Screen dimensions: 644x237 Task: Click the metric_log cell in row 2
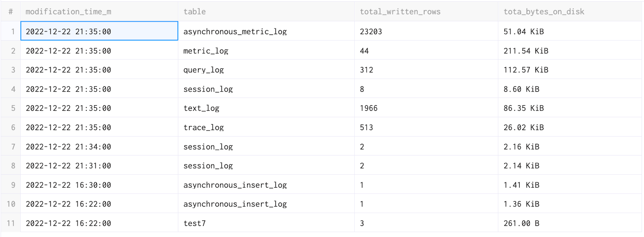click(206, 51)
